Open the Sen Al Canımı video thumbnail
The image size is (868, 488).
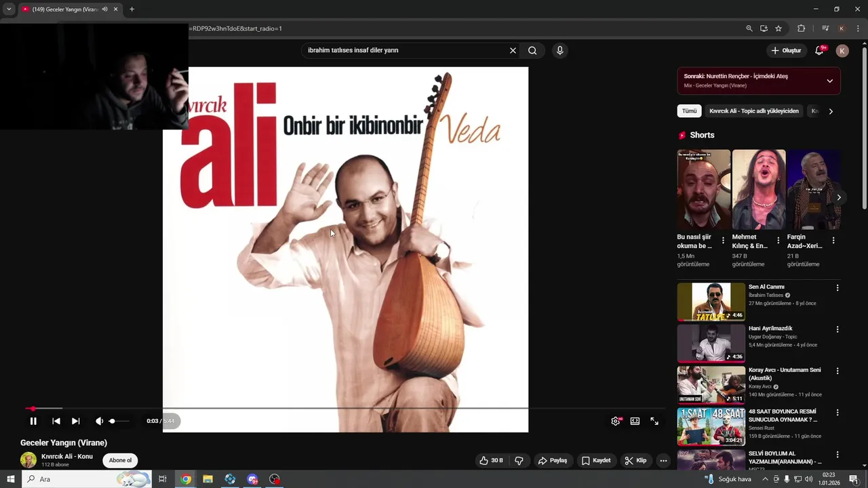tap(711, 302)
